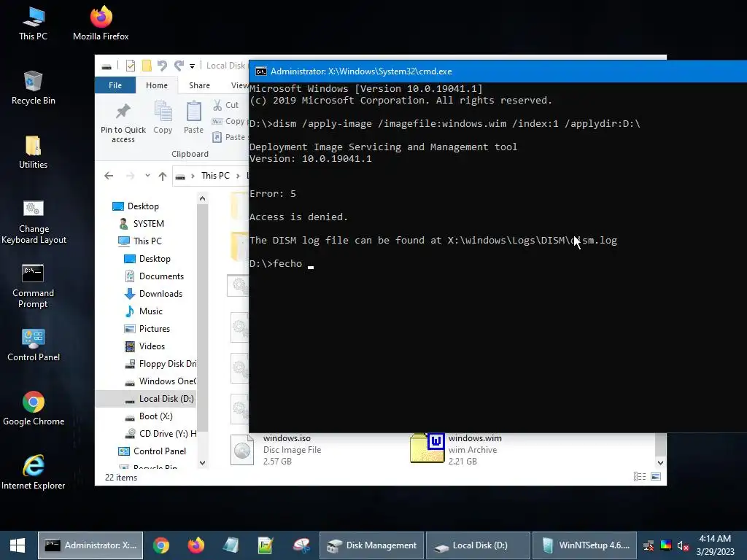Click the Properties quick access toolbar icon
This screenshot has height=560, width=747.
pyautogui.click(x=130, y=66)
